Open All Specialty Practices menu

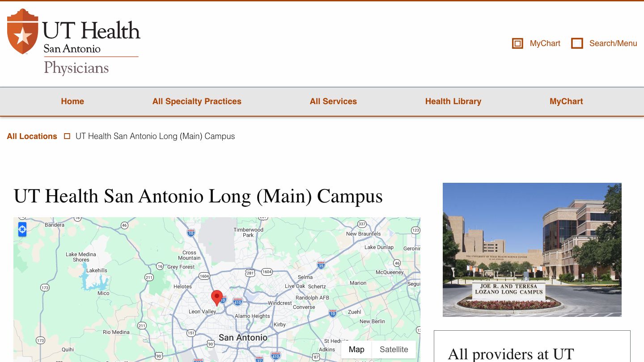(197, 101)
